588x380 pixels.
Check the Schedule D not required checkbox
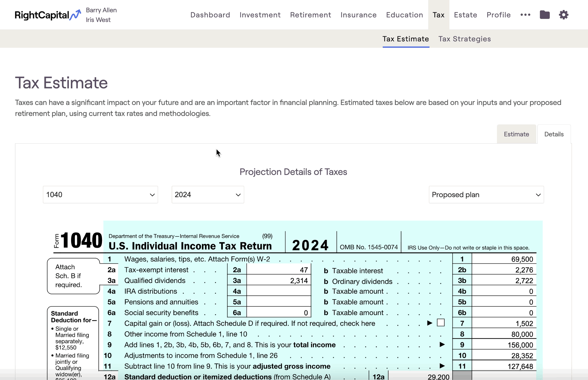point(441,323)
